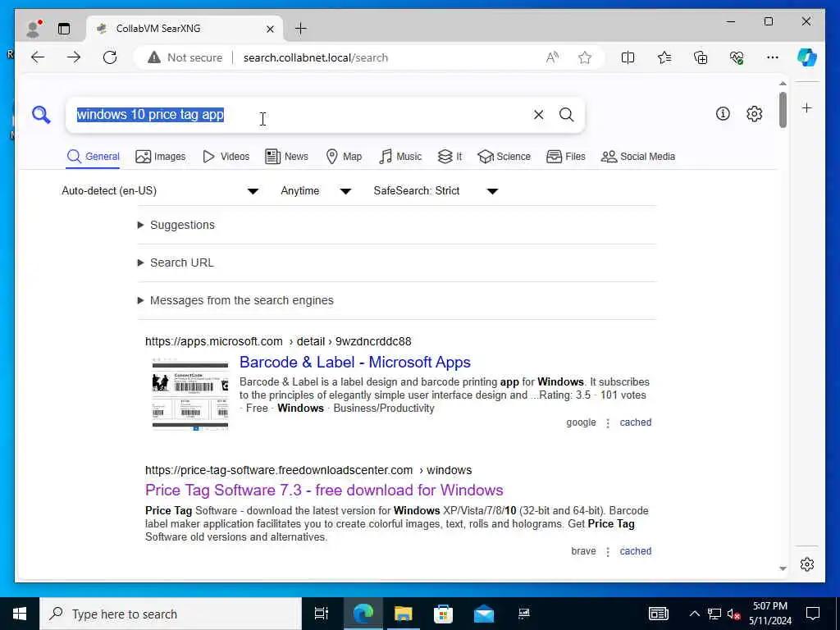This screenshot has width=840, height=630.
Task: Open Edge Settings and more menu
Action: coord(773,57)
